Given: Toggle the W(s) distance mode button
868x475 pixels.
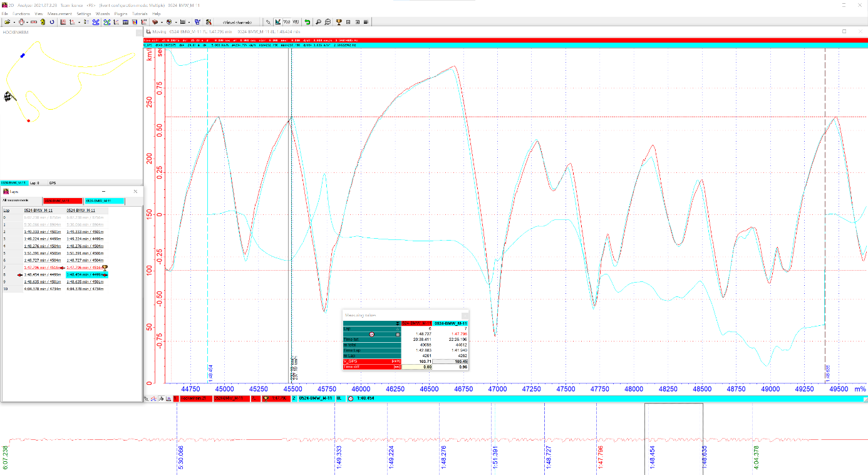Looking at the screenshot, I should pyautogui.click(x=286, y=22).
